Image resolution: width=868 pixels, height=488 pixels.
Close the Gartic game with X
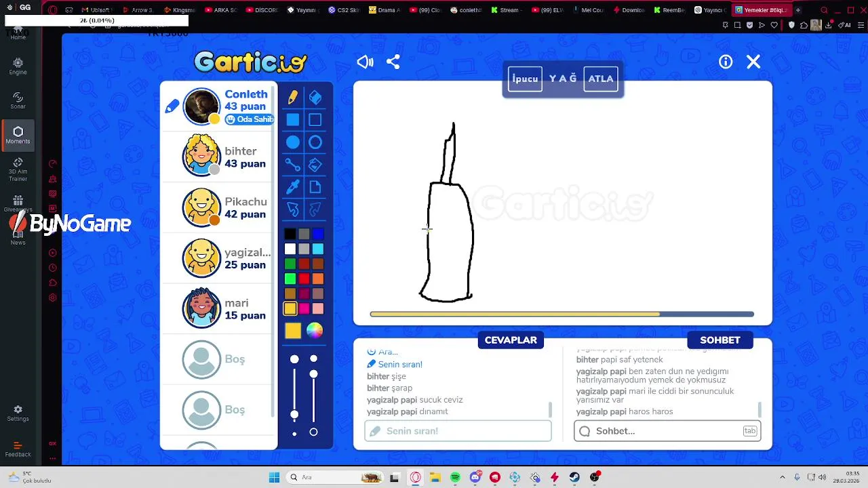753,62
